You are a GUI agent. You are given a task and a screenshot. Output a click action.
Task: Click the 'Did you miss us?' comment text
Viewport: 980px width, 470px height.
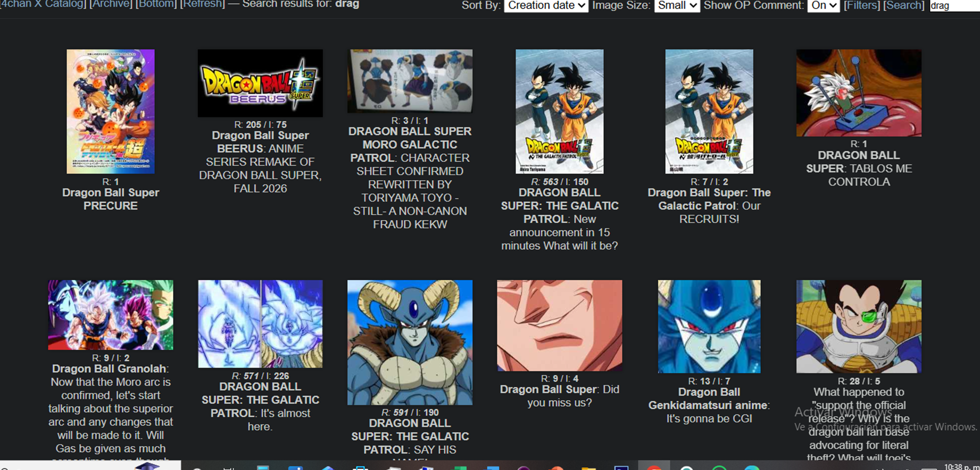pyautogui.click(x=573, y=396)
